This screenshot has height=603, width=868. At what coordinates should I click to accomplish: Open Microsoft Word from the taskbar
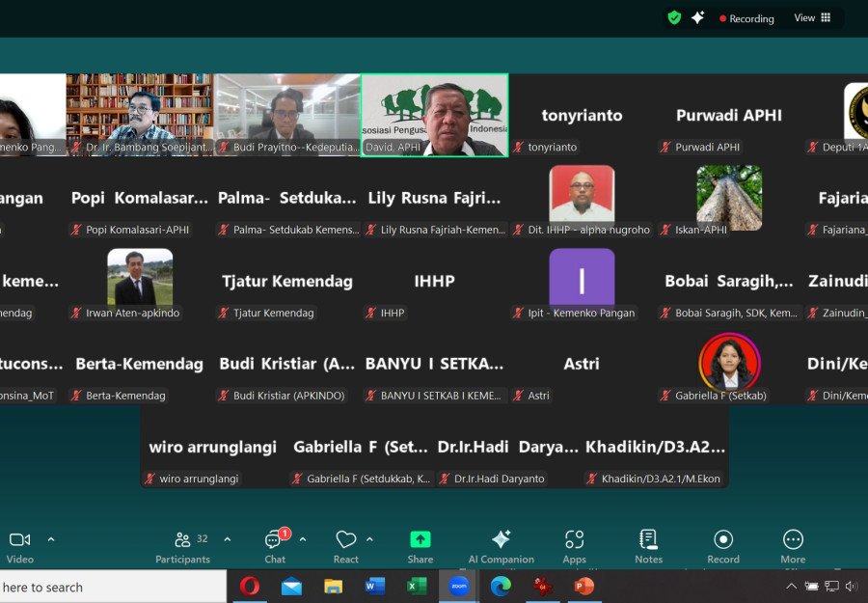(x=375, y=587)
